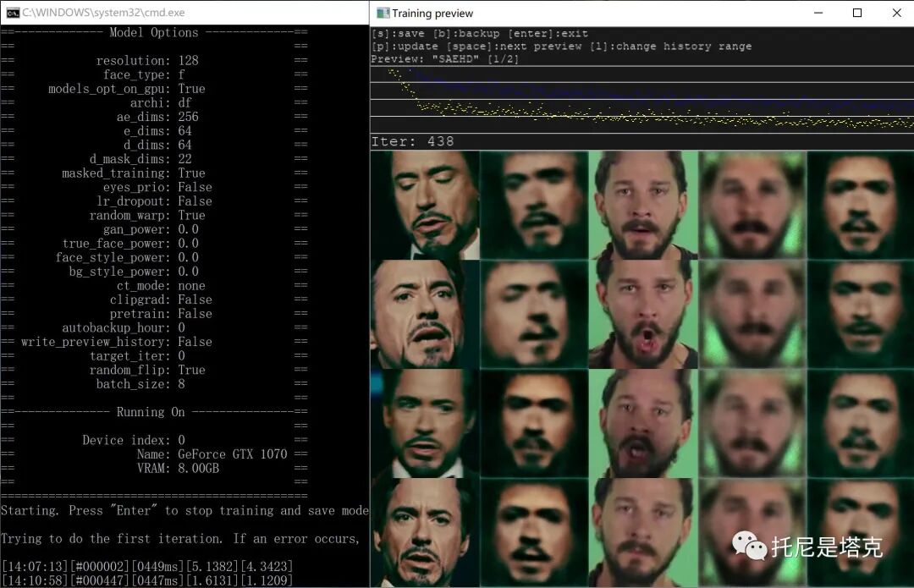The height and width of the screenshot is (588, 914).
Task: Click the third-row shouting face, dark green background
Action: (643, 424)
